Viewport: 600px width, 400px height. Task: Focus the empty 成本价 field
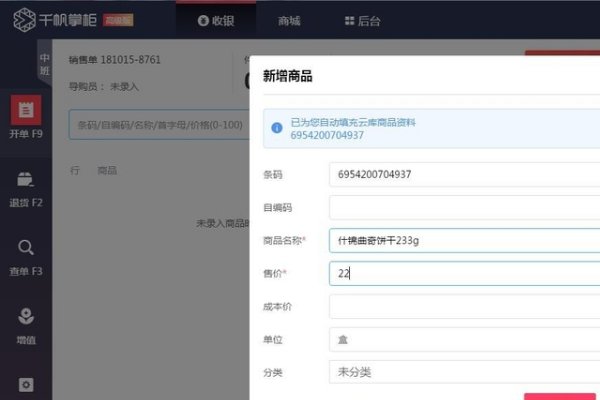click(464, 306)
